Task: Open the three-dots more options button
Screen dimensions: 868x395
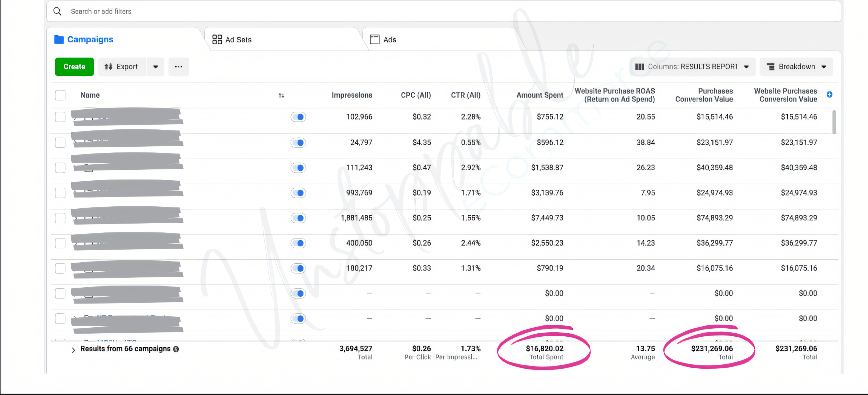Action: [x=179, y=67]
